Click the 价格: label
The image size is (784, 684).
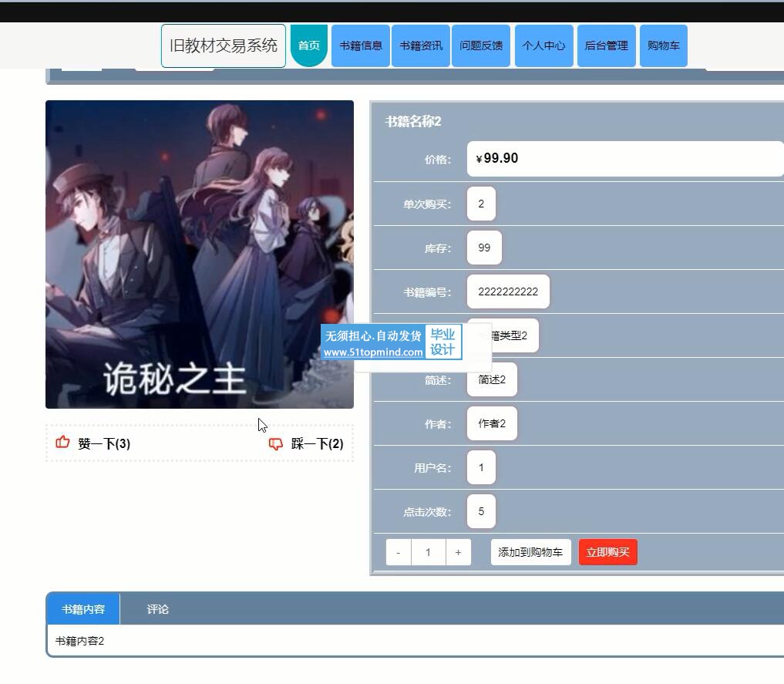pyautogui.click(x=438, y=160)
